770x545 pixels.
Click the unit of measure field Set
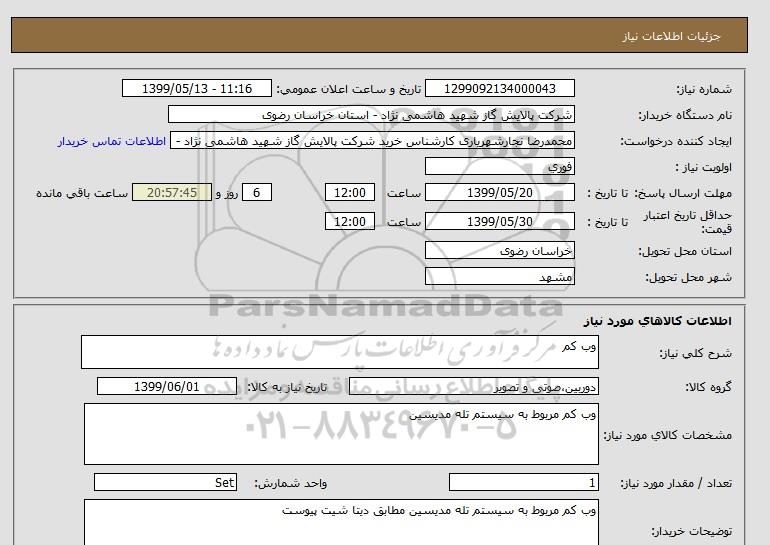click(165, 482)
